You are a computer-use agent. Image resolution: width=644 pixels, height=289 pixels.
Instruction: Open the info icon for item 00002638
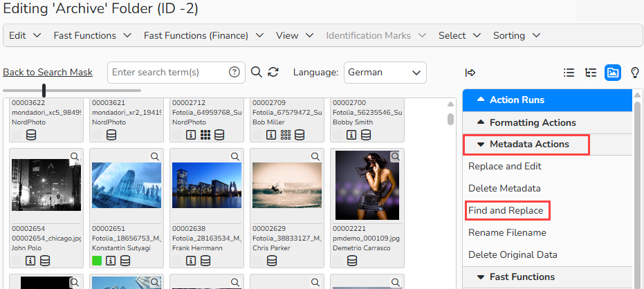(x=191, y=261)
